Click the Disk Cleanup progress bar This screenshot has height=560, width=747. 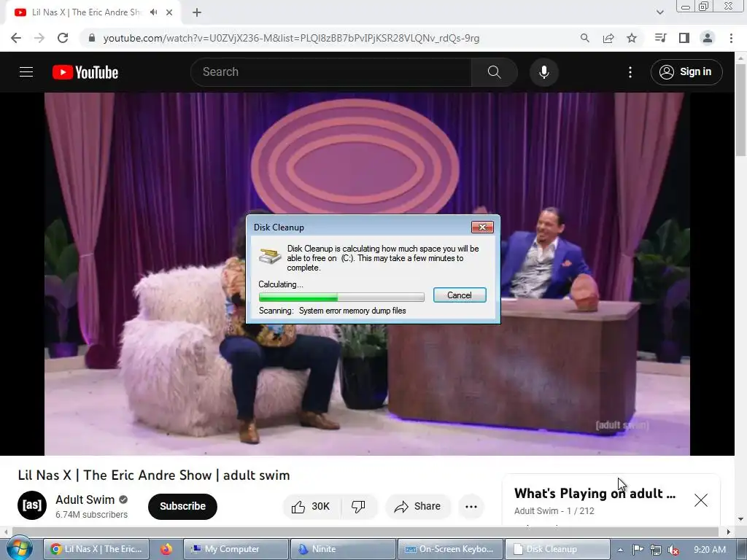point(341,297)
